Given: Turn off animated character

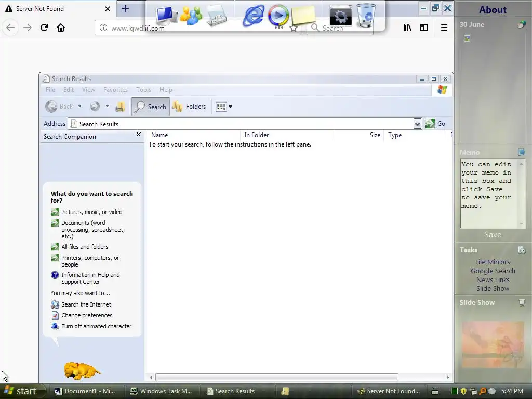Looking at the screenshot, I should click(91, 326).
